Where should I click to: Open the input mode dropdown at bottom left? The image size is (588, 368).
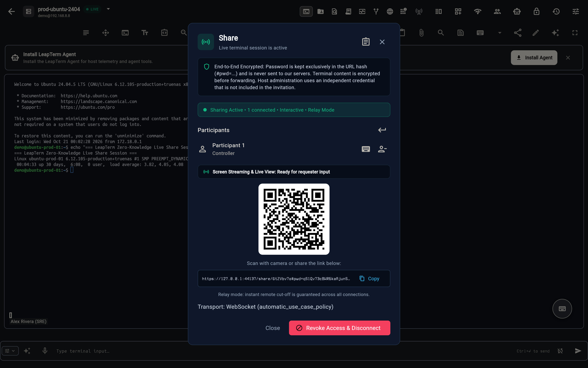point(10,351)
